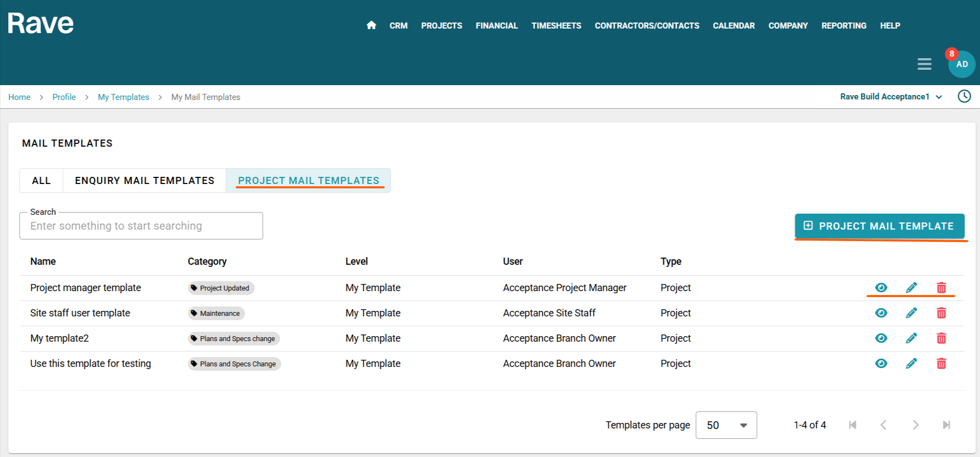Delete the Site staff user template
The width and height of the screenshot is (980, 457).
(941, 313)
